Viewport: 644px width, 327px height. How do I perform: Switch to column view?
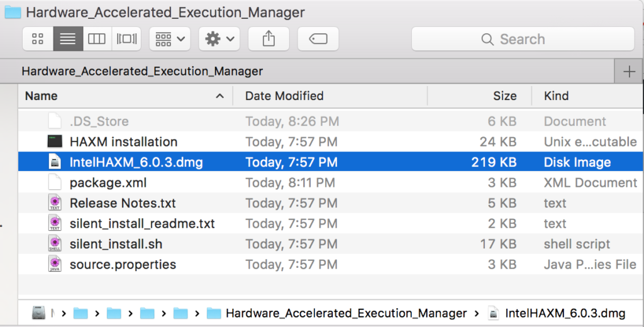point(97,39)
